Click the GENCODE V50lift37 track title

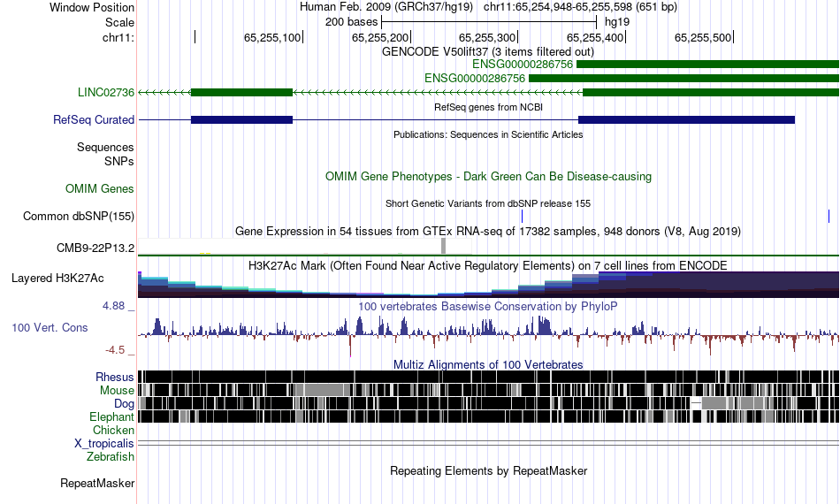[x=487, y=52]
